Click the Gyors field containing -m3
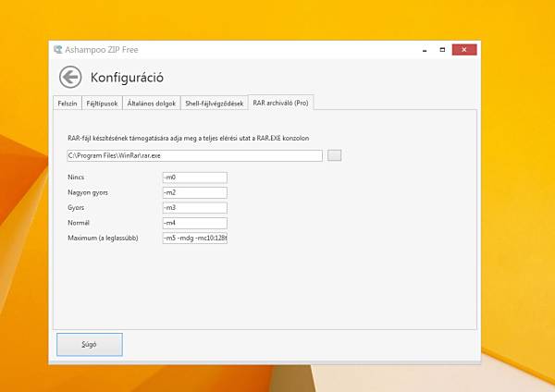Image resolution: width=555 pixels, height=392 pixels. coord(194,208)
